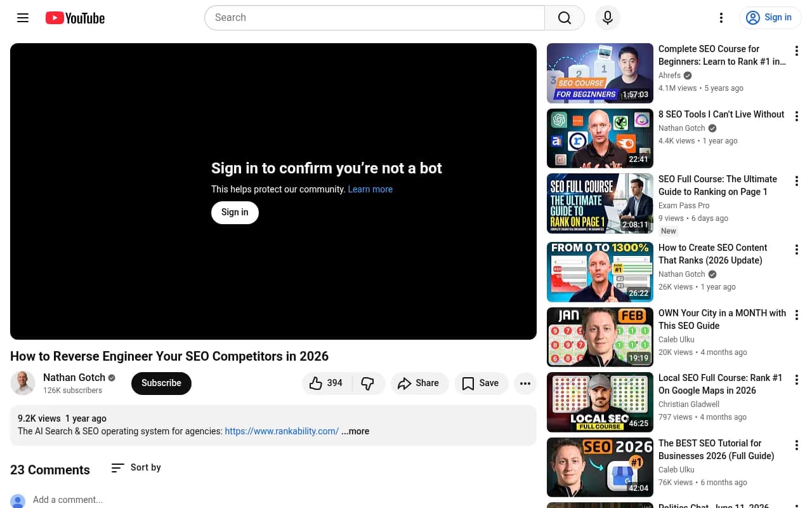The height and width of the screenshot is (508, 812).
Task: Open menu for Local SEO Full Course video
Action: click(x=797, y=380)
